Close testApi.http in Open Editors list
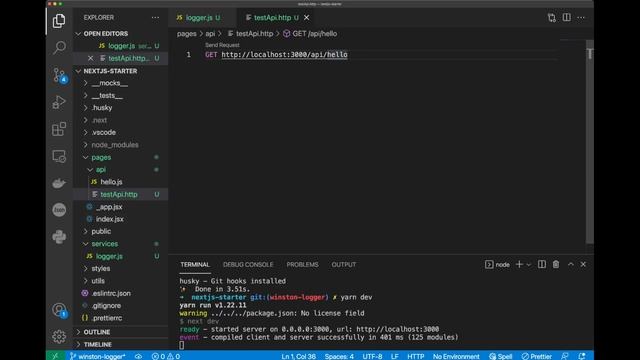The height and width of the screenshot is (360, 640). coord(91,58)
